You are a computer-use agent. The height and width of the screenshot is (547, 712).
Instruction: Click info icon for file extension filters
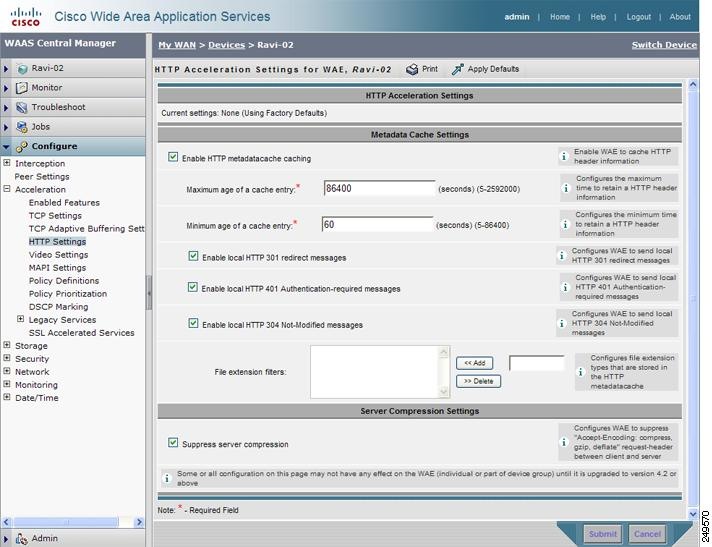580,372
